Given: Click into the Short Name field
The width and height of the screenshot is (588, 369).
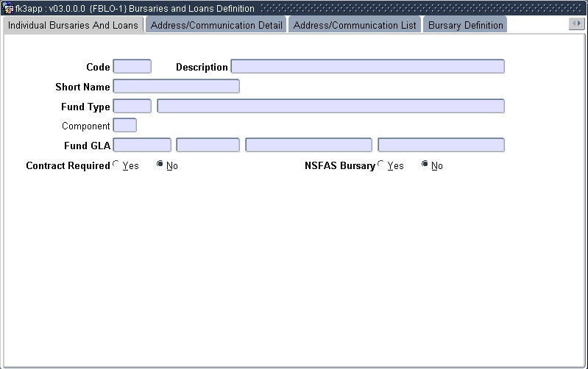Looking at the screenshot, I should [176, 87].
